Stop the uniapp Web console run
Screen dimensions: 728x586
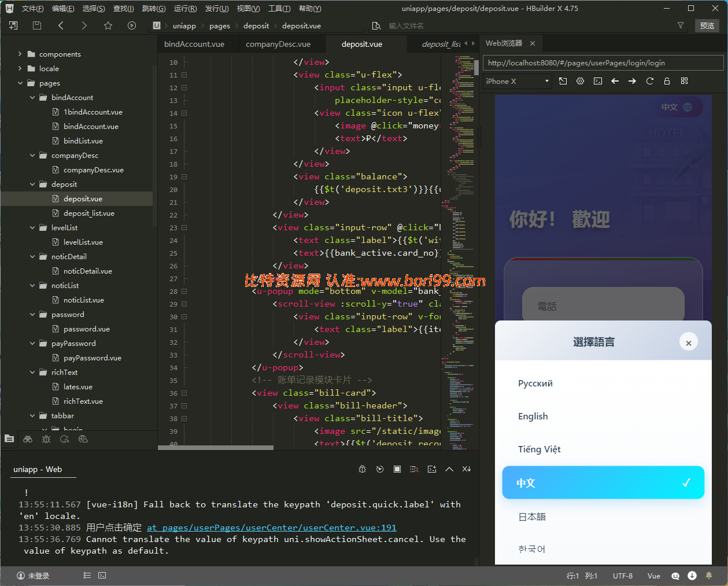pos(397,469)
